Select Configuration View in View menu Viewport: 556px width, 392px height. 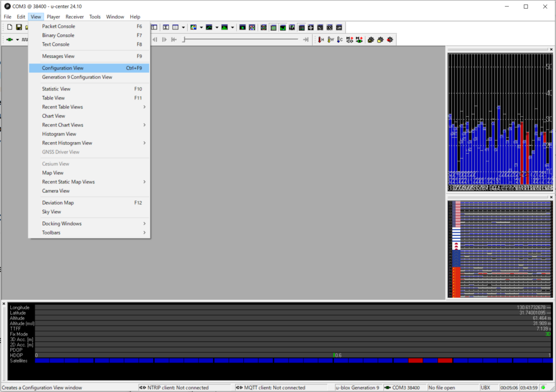90,68
